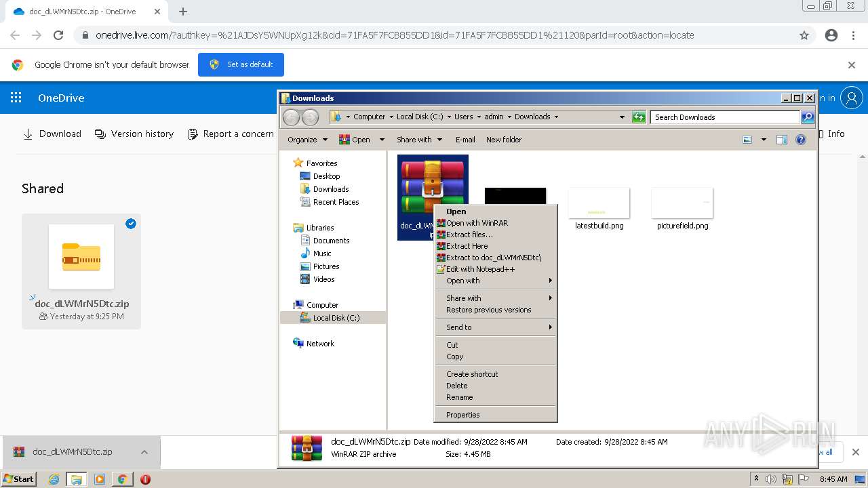Show hidden tray icons arrow

pyautogui.click(x=756, y=479)
